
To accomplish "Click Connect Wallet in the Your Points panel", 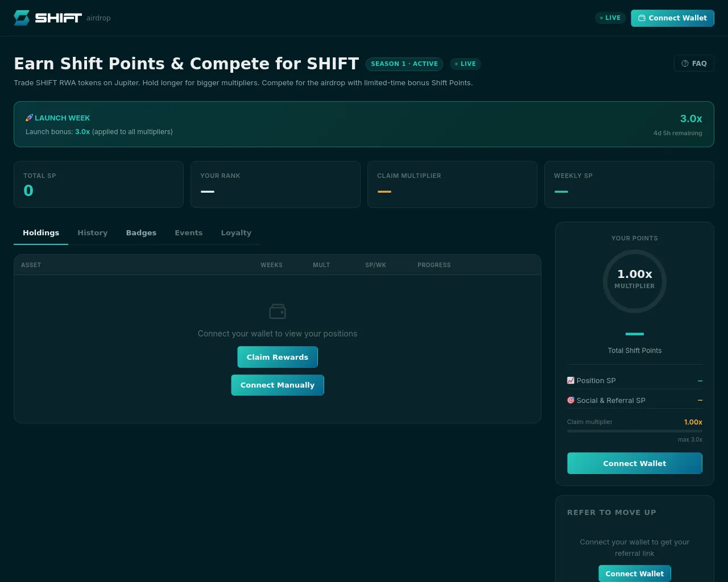I will pyautogui.click(x=635, y=463).
